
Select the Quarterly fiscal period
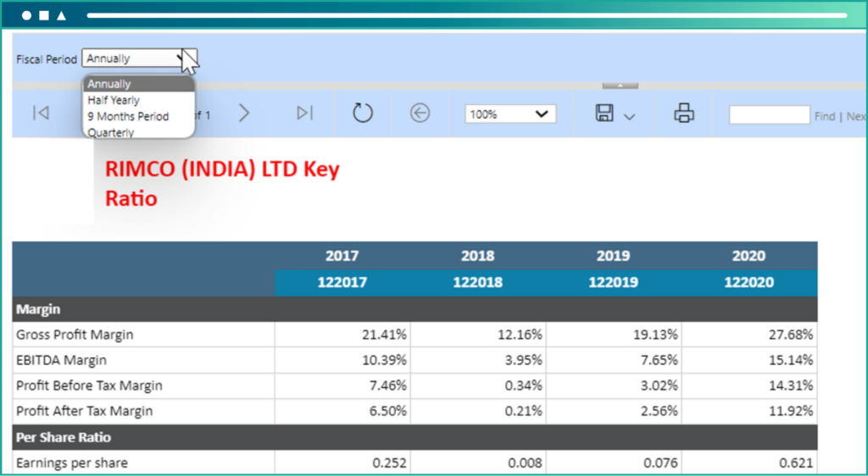(110, 132)
